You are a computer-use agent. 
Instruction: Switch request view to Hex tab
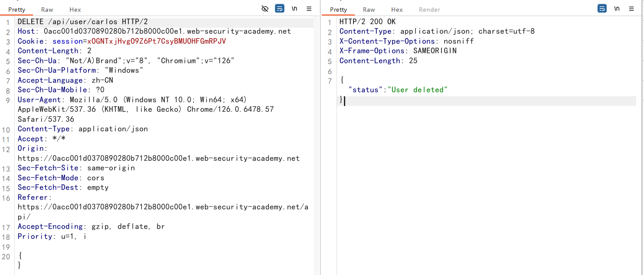pyautogui.click(x=75, y=10)
